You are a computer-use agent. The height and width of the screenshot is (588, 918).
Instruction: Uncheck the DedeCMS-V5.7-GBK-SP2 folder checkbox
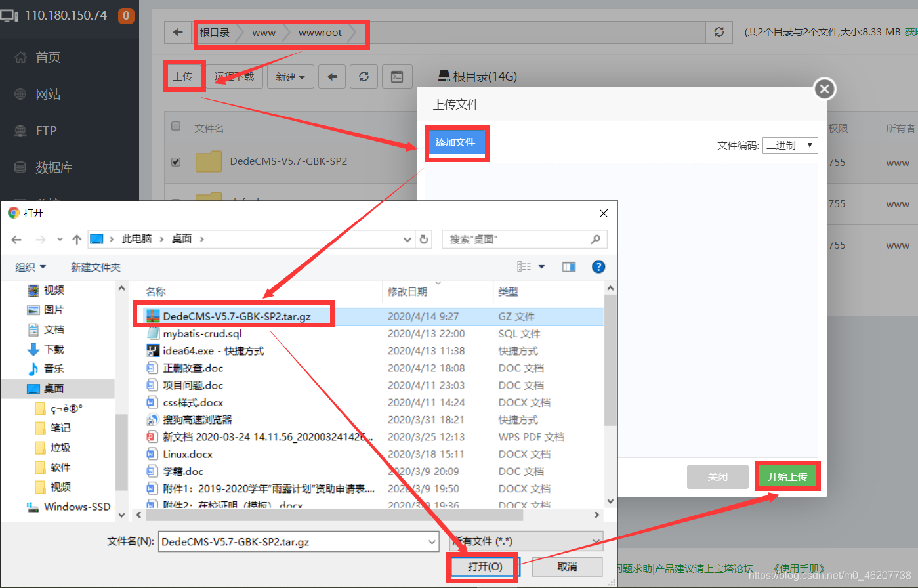(176, 161)
